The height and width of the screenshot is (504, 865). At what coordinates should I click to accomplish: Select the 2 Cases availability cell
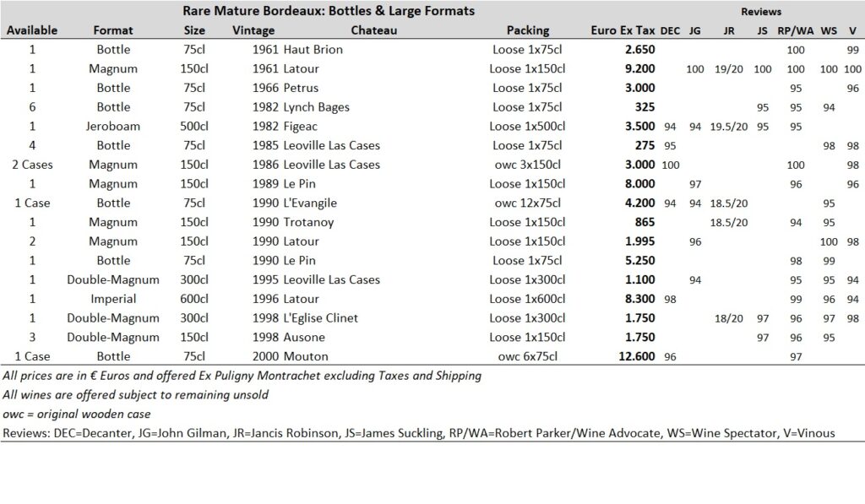coord(32,165)
